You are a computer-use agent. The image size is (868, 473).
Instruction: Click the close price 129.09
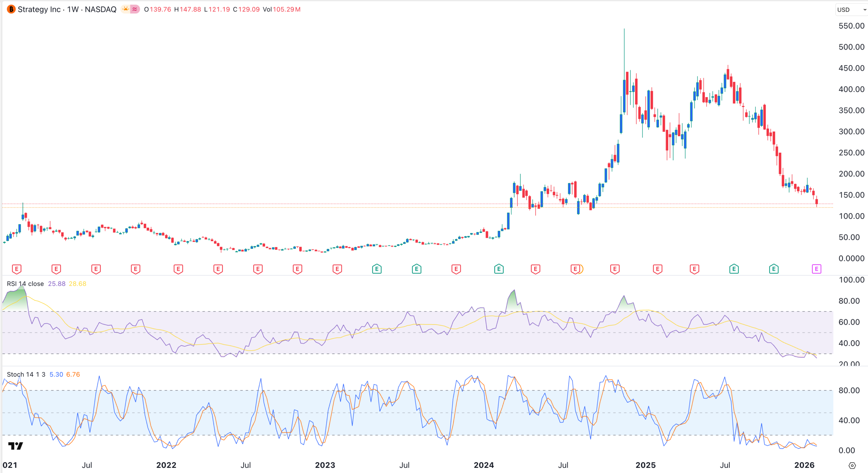249,10
